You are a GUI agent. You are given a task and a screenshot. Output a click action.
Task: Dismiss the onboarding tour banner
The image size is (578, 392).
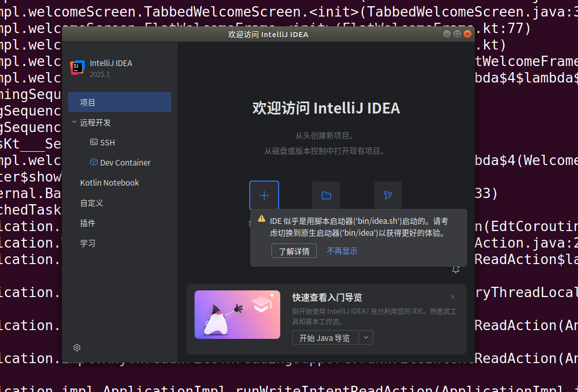point(453,297)
